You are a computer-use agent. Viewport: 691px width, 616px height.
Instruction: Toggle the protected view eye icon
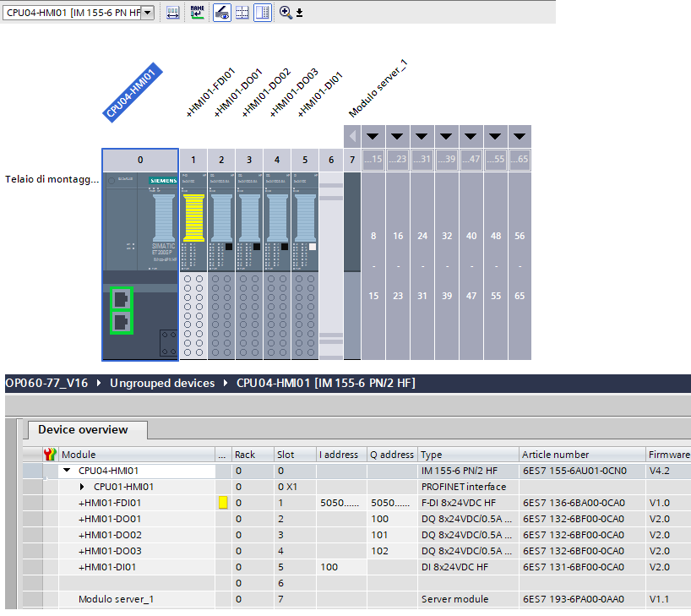221,13
